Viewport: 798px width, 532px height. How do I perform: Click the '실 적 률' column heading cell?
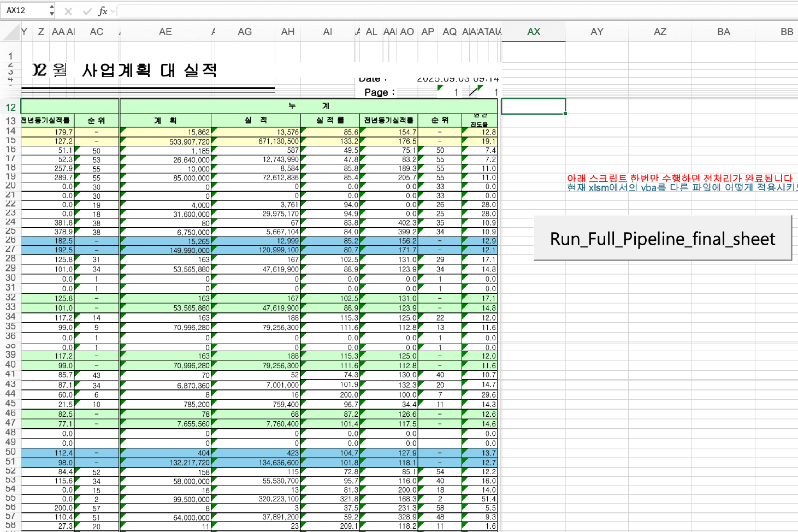click(330, 120)
